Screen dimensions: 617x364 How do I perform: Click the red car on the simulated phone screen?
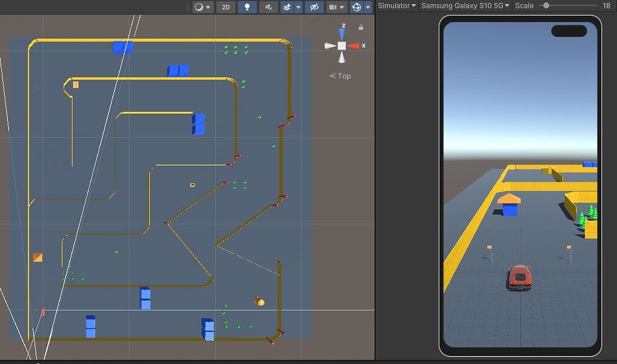pyautogui.click(x=520, y=278)
